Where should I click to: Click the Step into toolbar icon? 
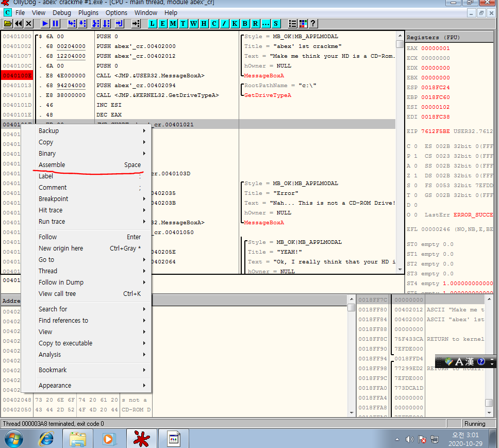pos(72,24)
